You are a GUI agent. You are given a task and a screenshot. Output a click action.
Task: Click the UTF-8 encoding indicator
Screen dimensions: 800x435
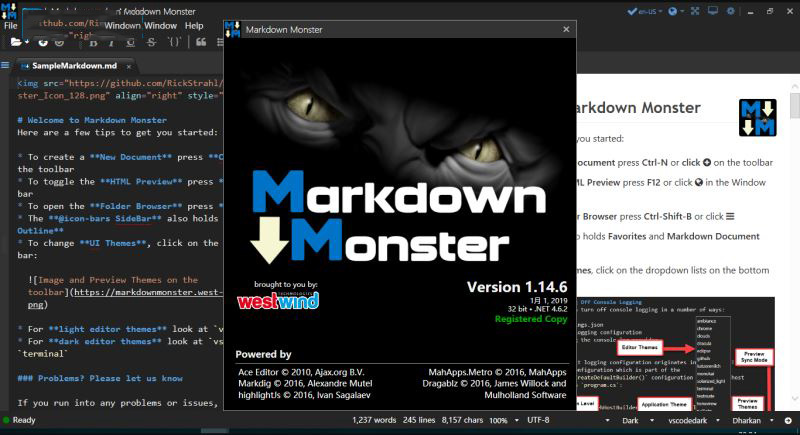pos(543,421)
